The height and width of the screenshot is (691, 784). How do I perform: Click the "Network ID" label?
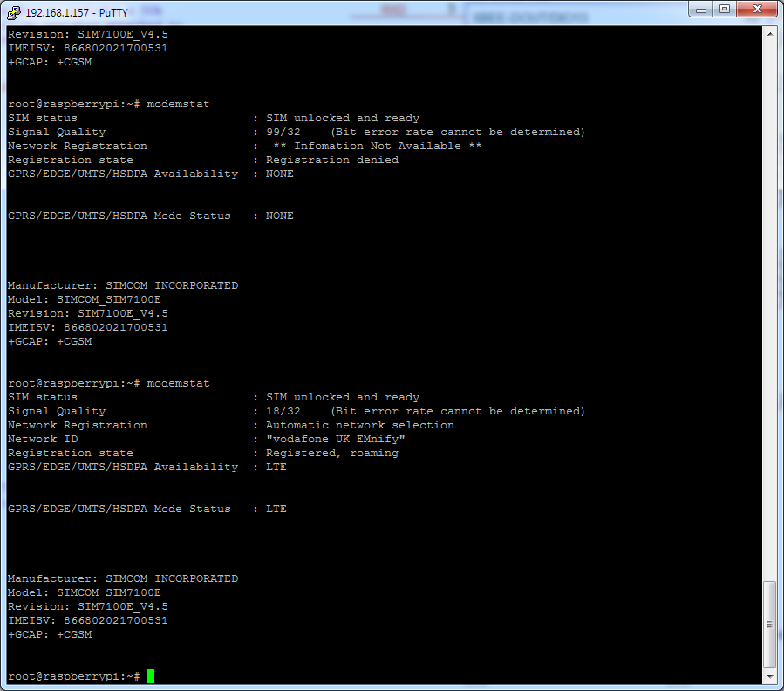pyautogui.click(x=43, y=439)
